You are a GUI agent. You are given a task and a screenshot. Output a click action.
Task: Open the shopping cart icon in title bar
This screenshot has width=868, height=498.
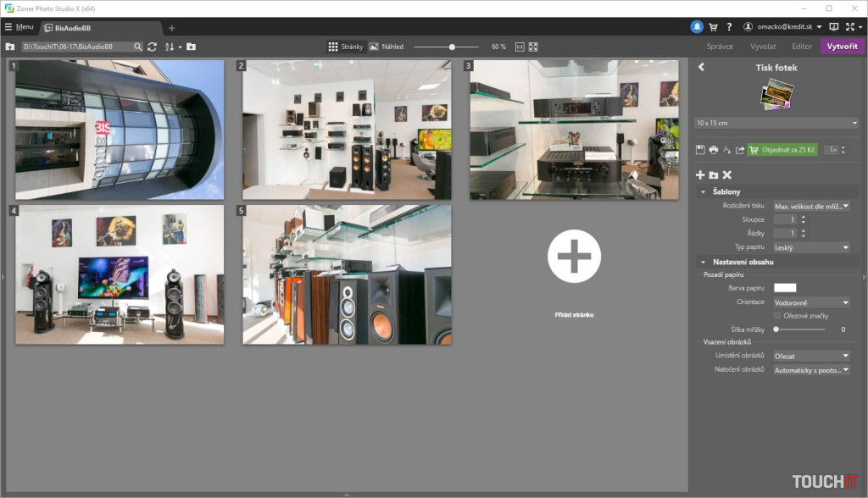713,27
